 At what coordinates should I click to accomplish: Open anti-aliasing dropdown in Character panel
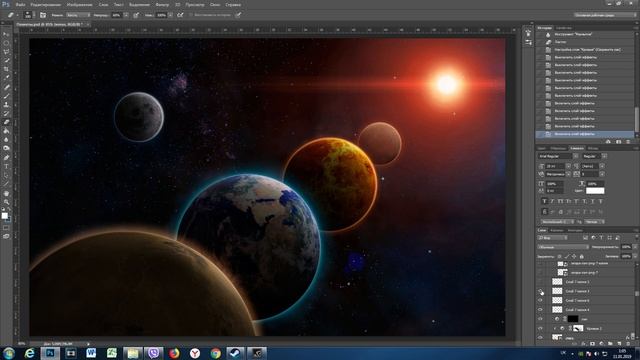(x=594, y=222)
